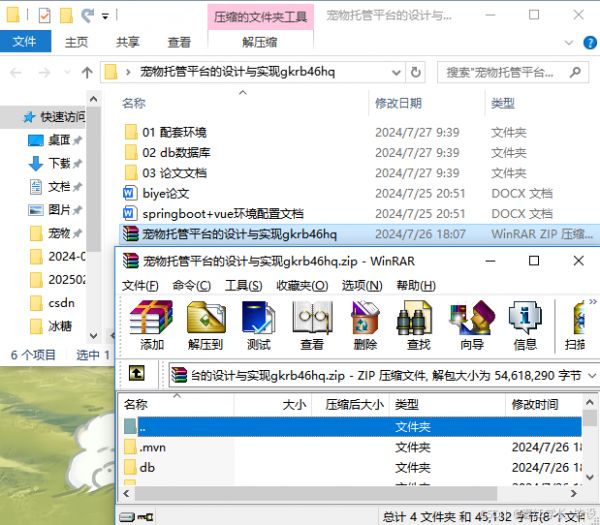
Task: Open the 01 配套环境 folder
Action: (x=174, y=132)
